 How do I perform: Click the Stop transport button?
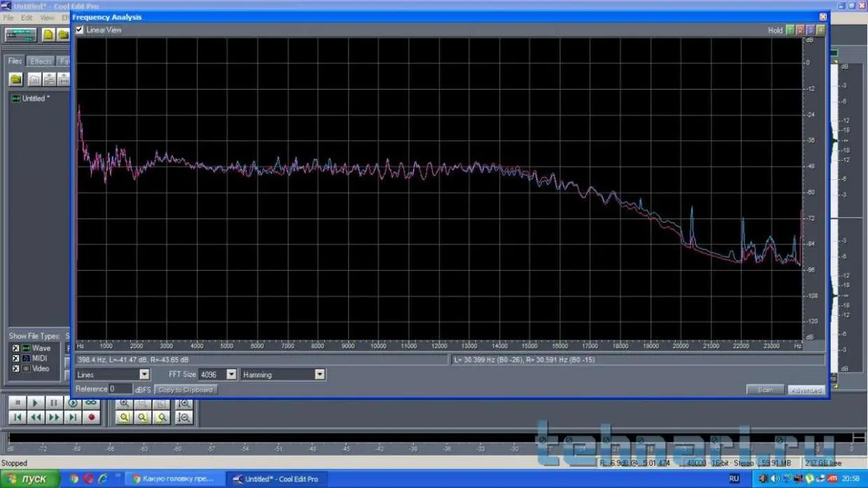(17, 403)
